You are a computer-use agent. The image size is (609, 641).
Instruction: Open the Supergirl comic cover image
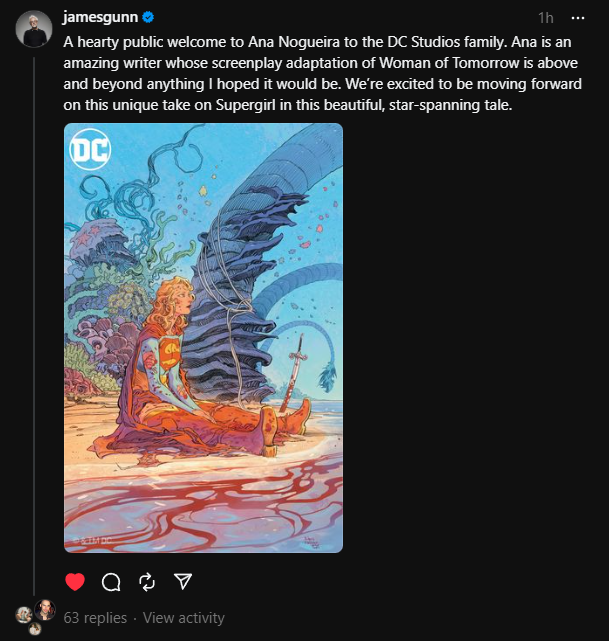pyautogui.click(x=204, y=338)
